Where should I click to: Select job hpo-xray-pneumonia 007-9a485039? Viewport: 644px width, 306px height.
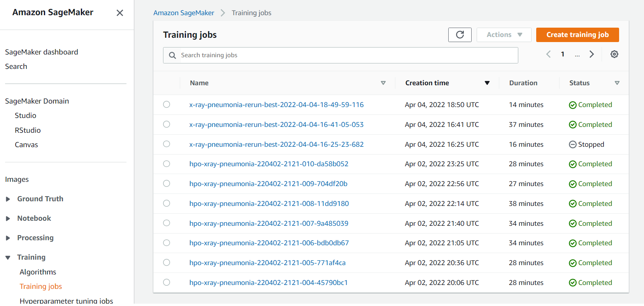tap(167, 223)
